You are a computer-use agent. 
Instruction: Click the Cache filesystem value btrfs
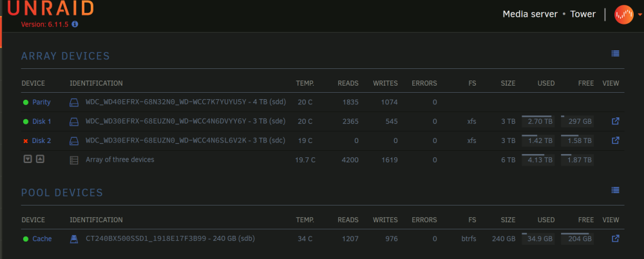pyautogui.click(x=469, y=239)
